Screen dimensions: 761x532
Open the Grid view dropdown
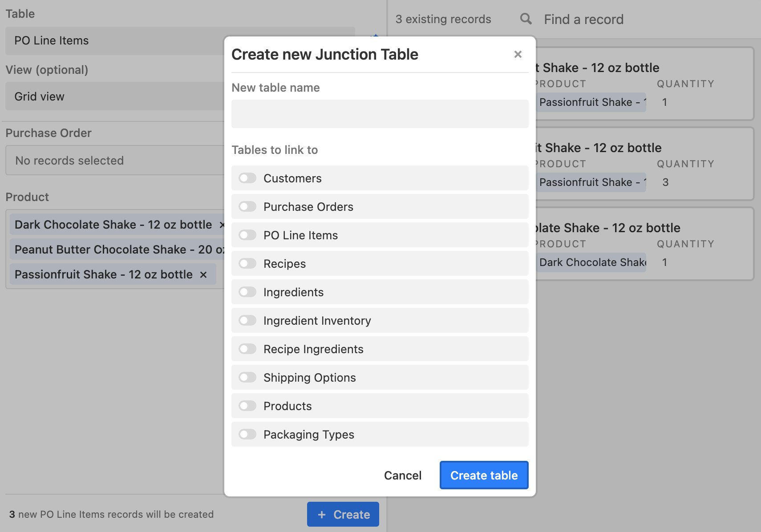pos(116,97)
